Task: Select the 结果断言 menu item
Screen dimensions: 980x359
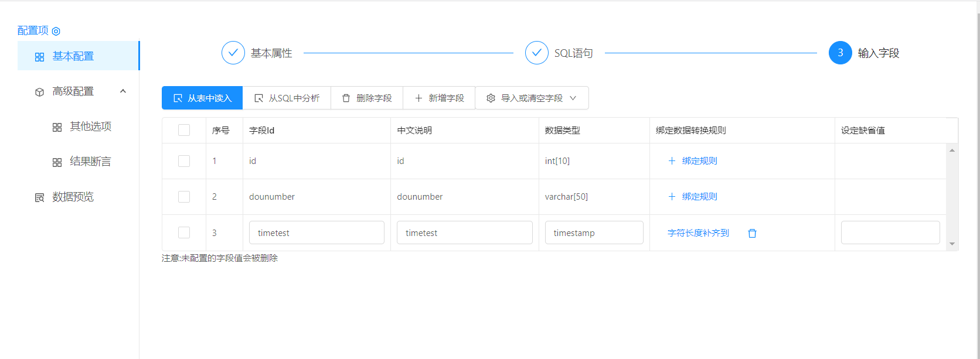Action: (90, 162)
